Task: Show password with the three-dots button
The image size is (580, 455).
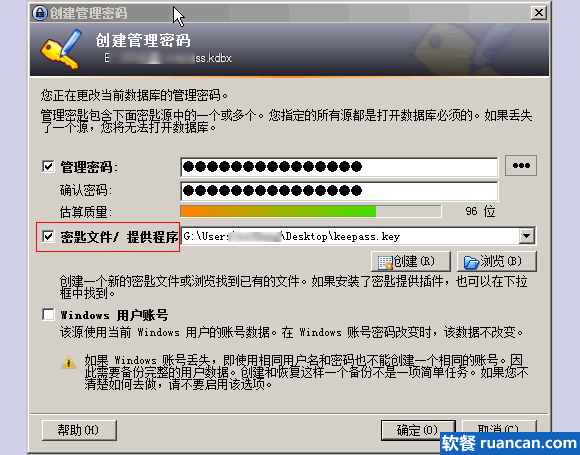Action: coord(521,166)
